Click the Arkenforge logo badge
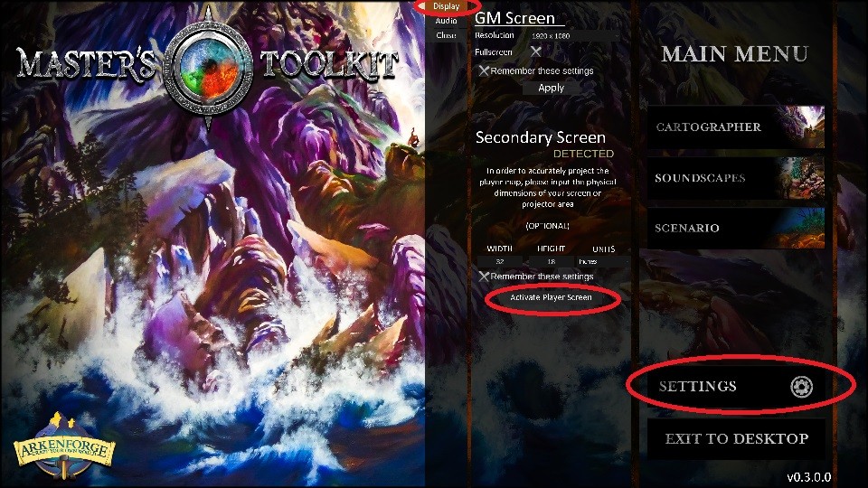 pos(64,446)
